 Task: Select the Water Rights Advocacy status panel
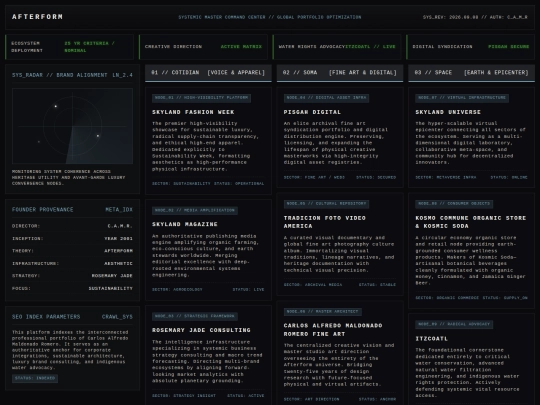point(337,47)
